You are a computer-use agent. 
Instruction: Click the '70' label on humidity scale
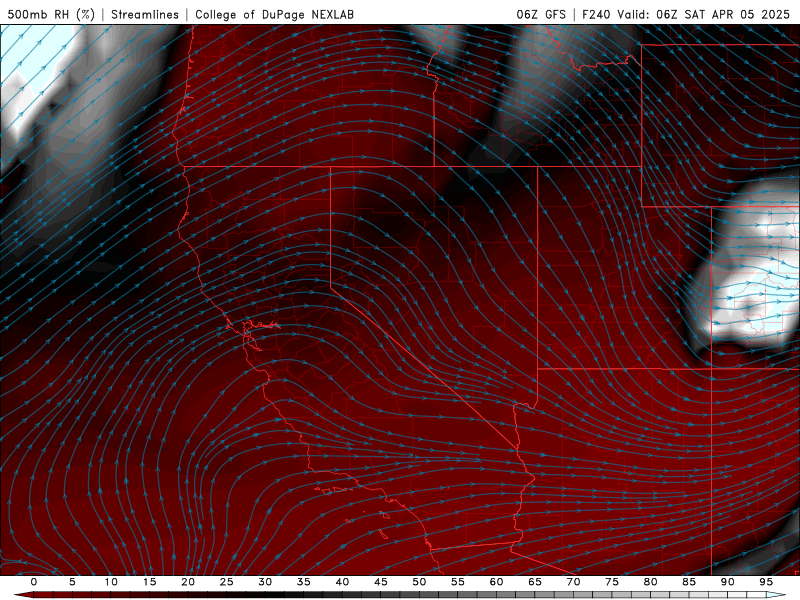click(x=573, y=582)
